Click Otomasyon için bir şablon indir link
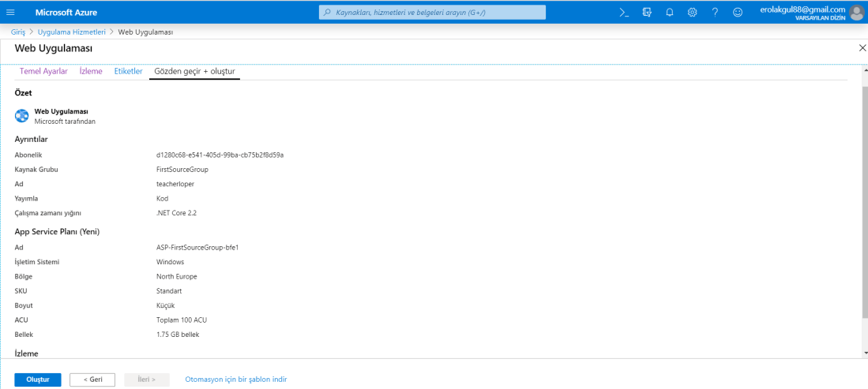868x389 pixels. pyautogui.click(x=235, y=380)
